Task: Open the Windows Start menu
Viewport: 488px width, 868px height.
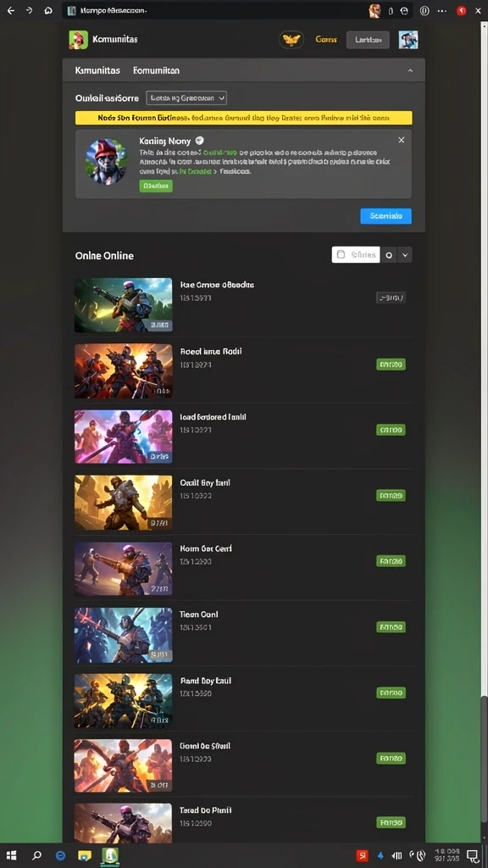Action: click(11, 855)
